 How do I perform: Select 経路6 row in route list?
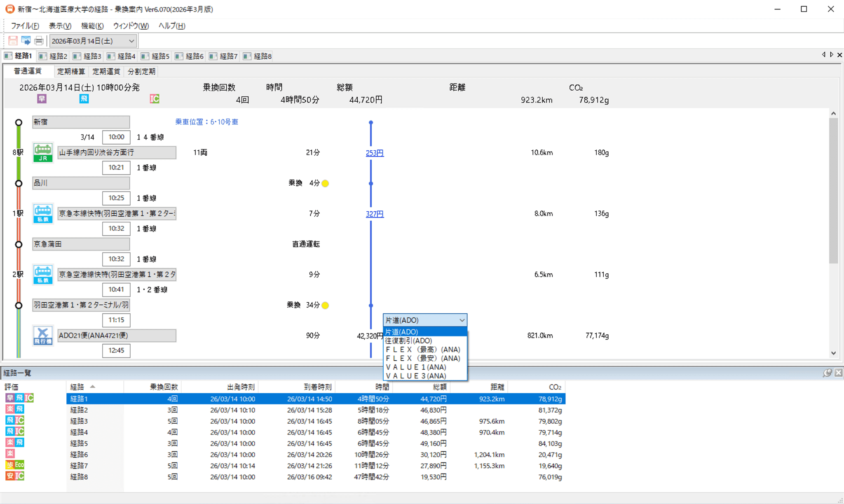click(79, 455)
